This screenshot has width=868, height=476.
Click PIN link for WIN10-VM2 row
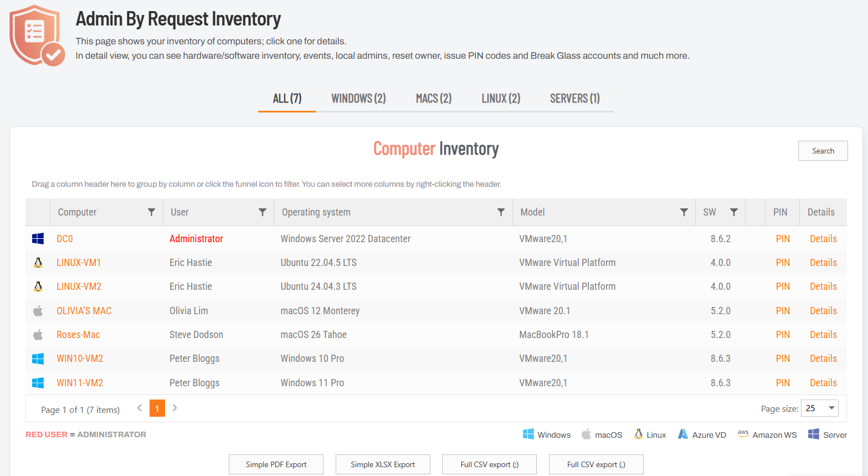(782, 359)
